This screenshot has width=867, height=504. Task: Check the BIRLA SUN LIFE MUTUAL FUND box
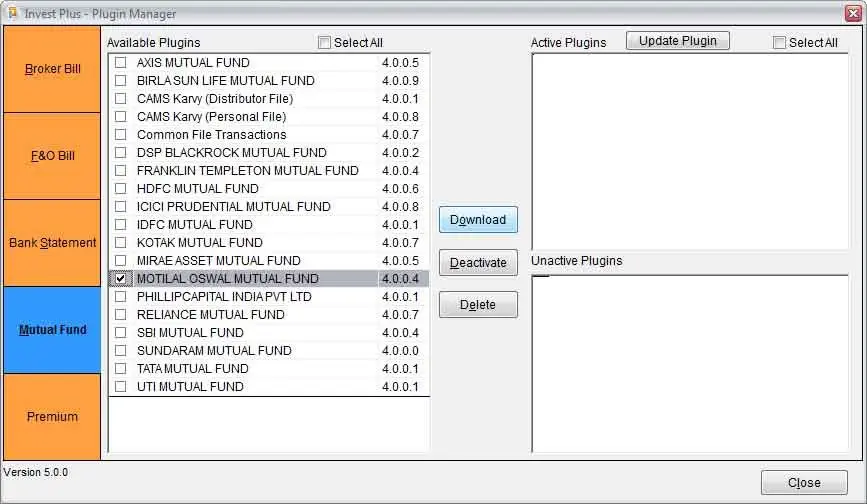(x=121, y=81)
